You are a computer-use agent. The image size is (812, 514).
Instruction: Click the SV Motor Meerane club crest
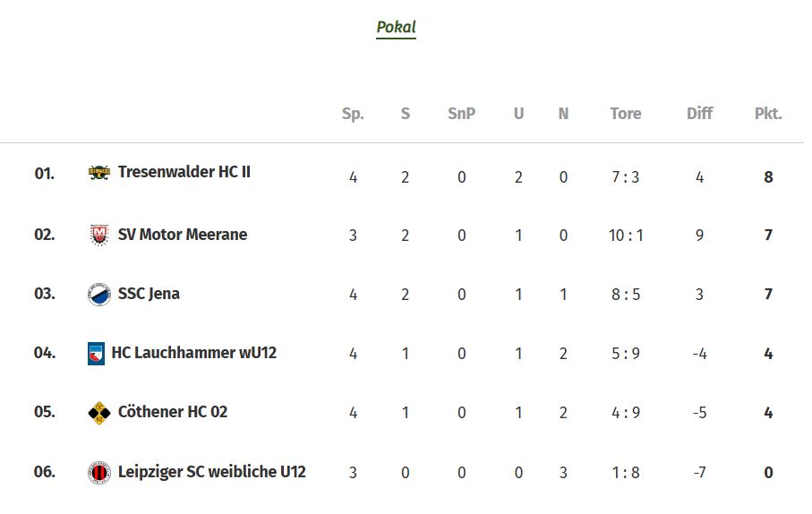(x=98, y=235)
